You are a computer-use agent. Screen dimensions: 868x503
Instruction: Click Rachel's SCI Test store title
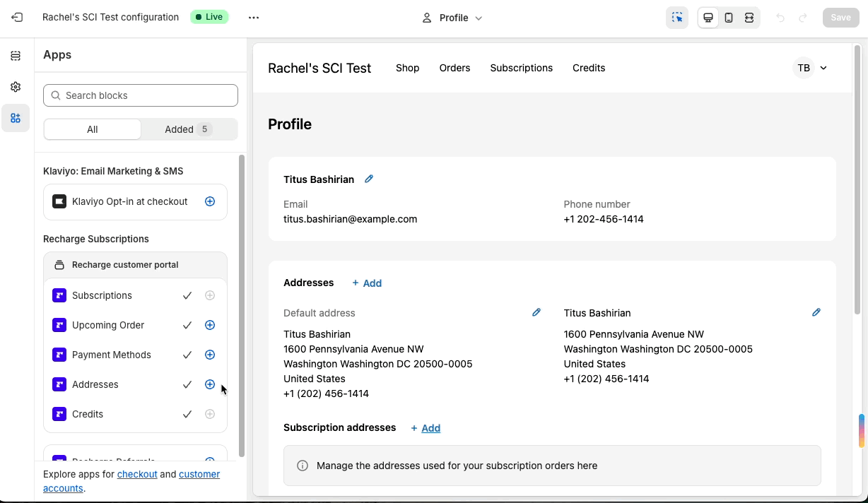tap(319, 68)
